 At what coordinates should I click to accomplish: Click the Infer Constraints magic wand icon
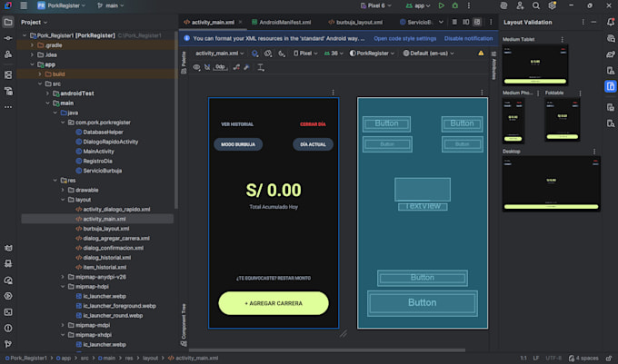[x=246, y=67]
